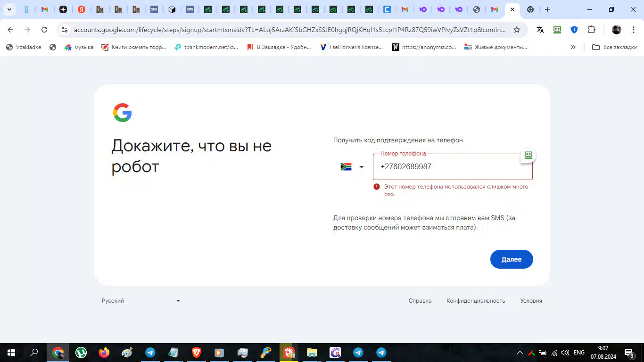Open the volume control in system tray
This screenshot has height=362, width=644.
(x=565, y=353)
